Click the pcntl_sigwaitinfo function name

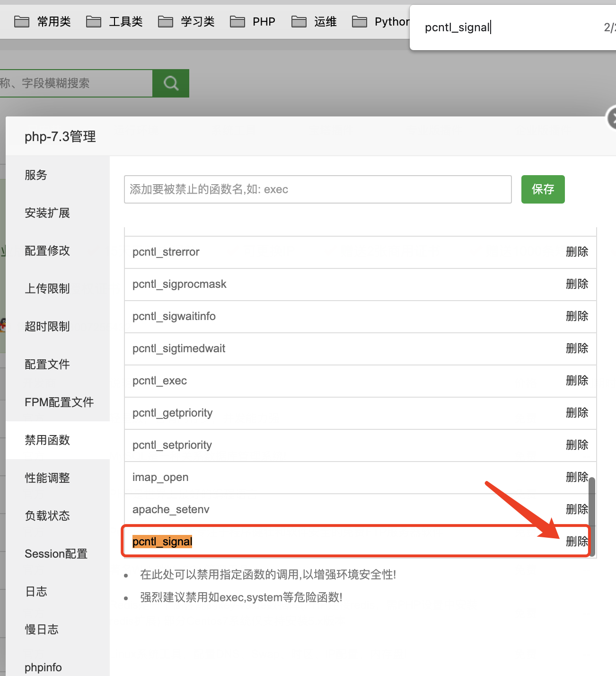tap(174, 316)
